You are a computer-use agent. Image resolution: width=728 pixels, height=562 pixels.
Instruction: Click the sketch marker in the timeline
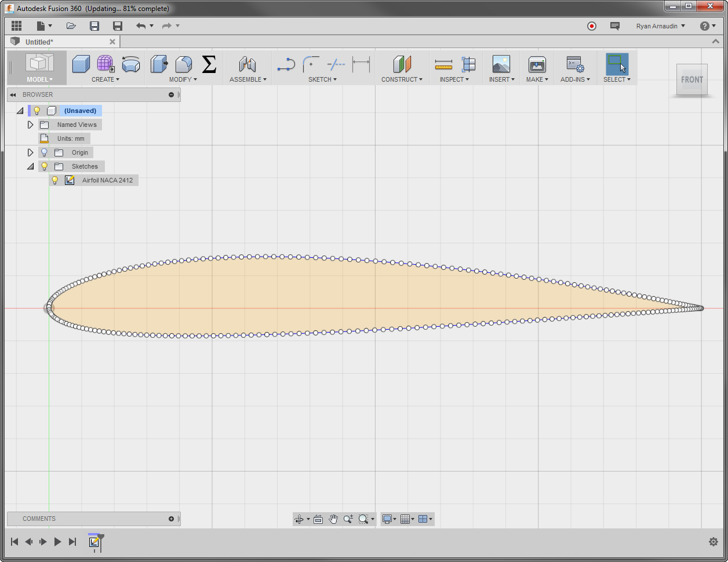94,542
